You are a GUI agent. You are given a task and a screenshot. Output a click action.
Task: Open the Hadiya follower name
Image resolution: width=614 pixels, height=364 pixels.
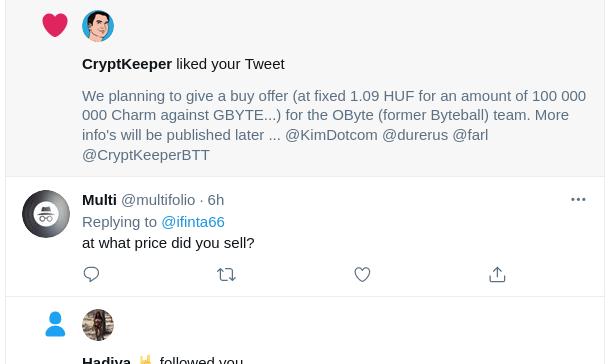(x=107, y=360)
